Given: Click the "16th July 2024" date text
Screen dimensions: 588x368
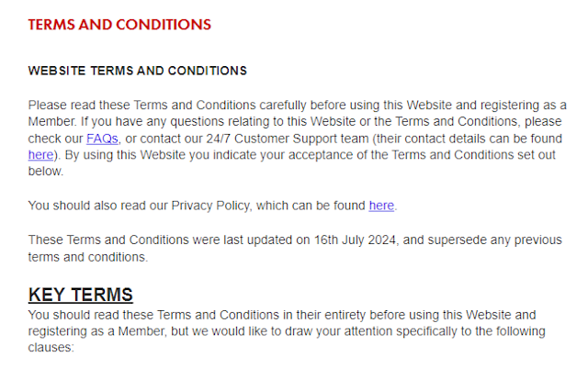Looking at the screenshot, I should click(x=355, y=240).
